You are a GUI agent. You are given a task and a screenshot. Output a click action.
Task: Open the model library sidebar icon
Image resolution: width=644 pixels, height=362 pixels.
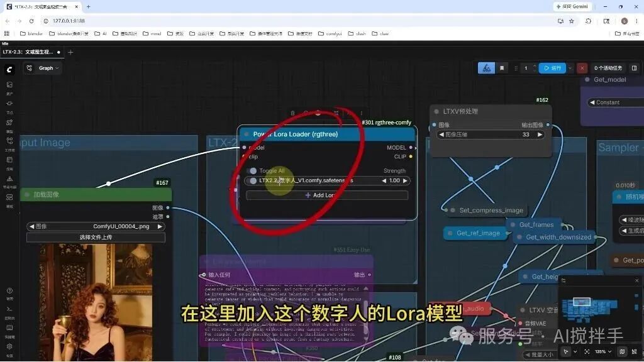point(9,123)
